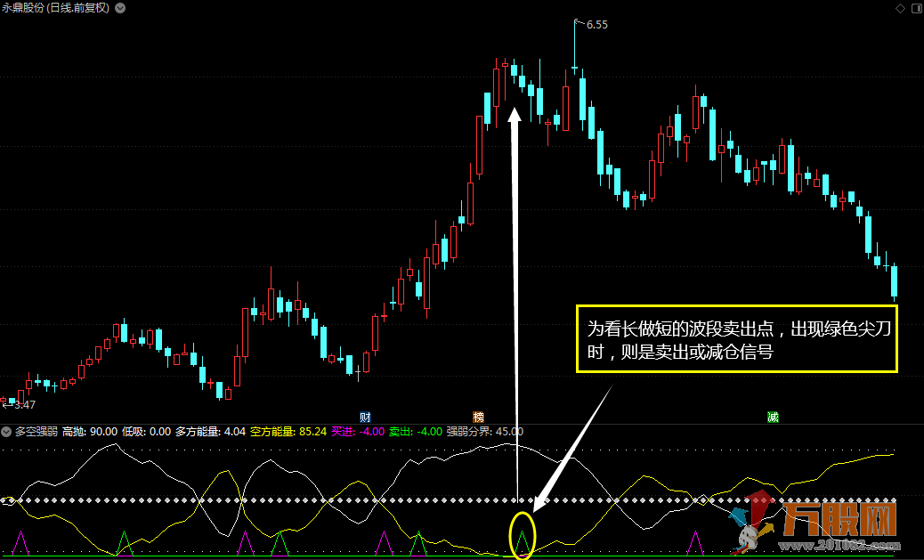Click the orange 榜 info marker
924x560 pixels.
(x=479, y=418)
